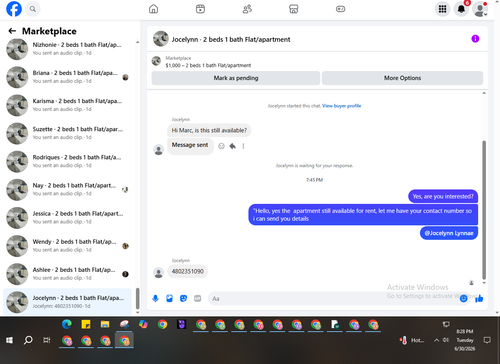Click the Marketplace listing thumbnail under header

tap(156, 61)
